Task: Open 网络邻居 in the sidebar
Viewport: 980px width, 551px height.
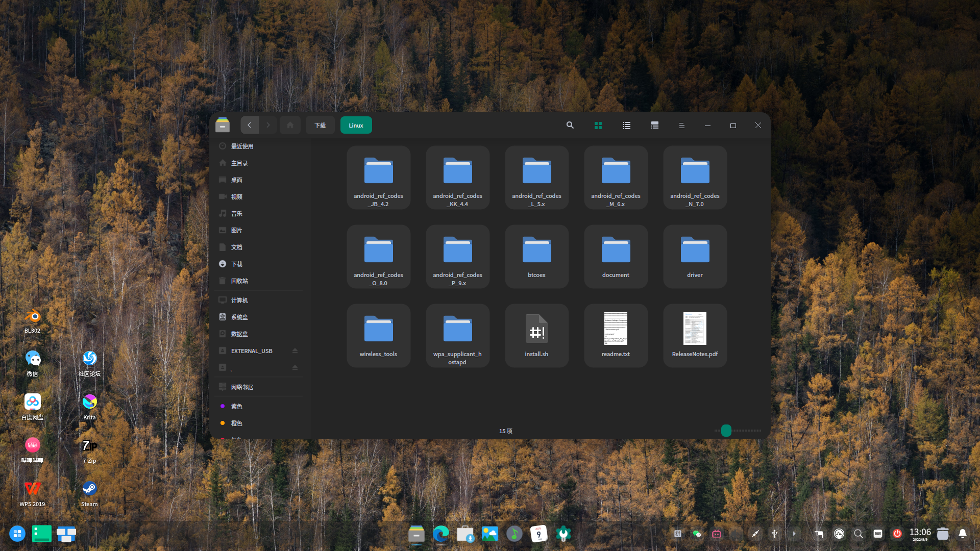Action: pyautogui.click(x=242, y=387)
